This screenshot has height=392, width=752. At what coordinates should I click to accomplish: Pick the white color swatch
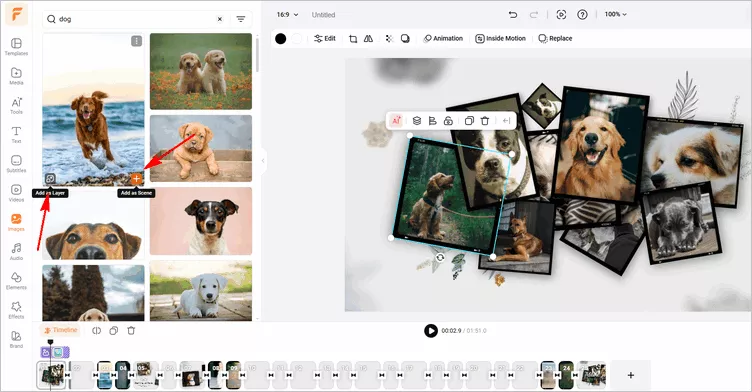[x=297, y=39]
